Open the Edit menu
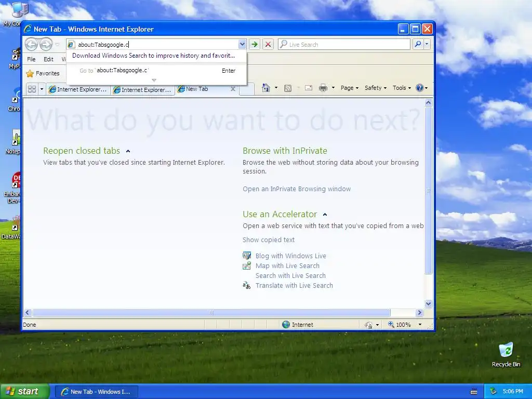Viewport: 532px width, 399px height. coord(48,59)
